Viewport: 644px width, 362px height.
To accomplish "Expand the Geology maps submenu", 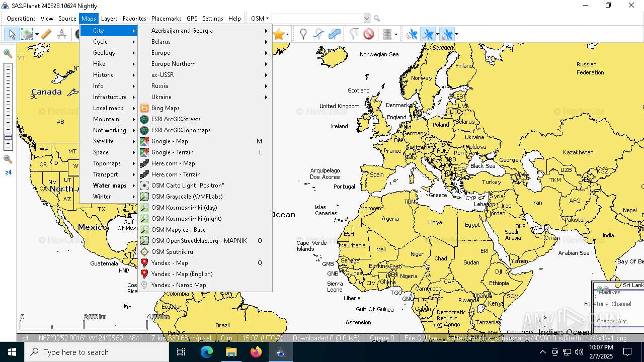I will (109, 53).
